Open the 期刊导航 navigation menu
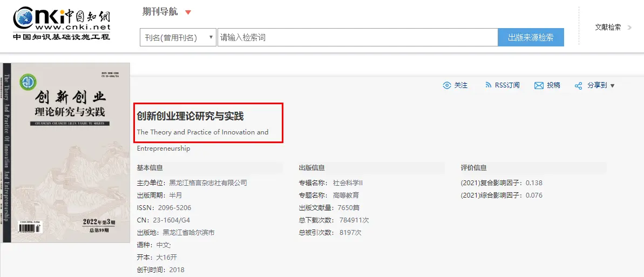Screen dimensions: 644x277 (x=160, y=12)
